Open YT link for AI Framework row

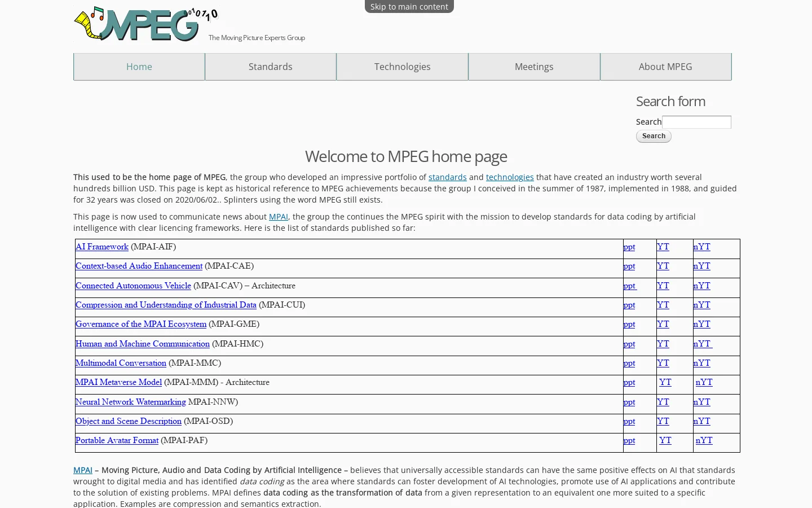coord(663,247)
